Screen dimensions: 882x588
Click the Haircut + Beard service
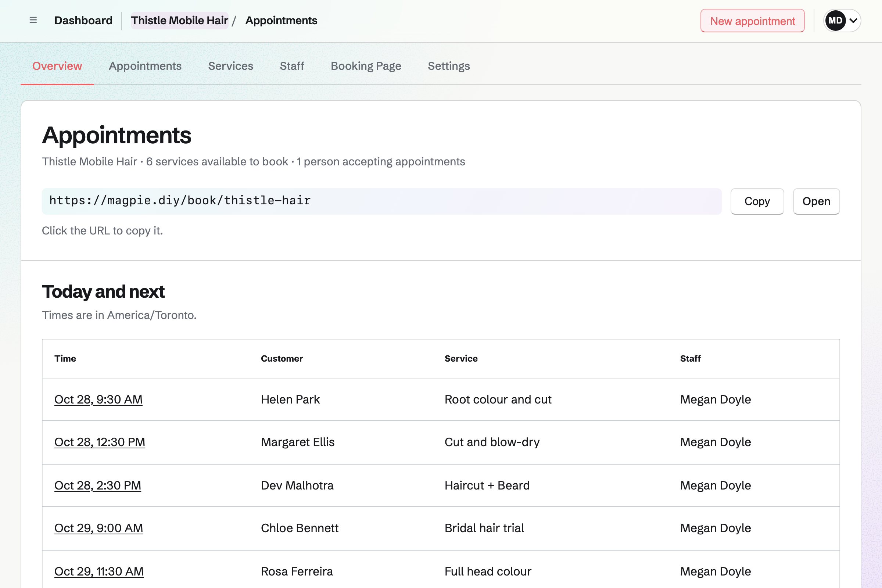[x=487, y=485]
